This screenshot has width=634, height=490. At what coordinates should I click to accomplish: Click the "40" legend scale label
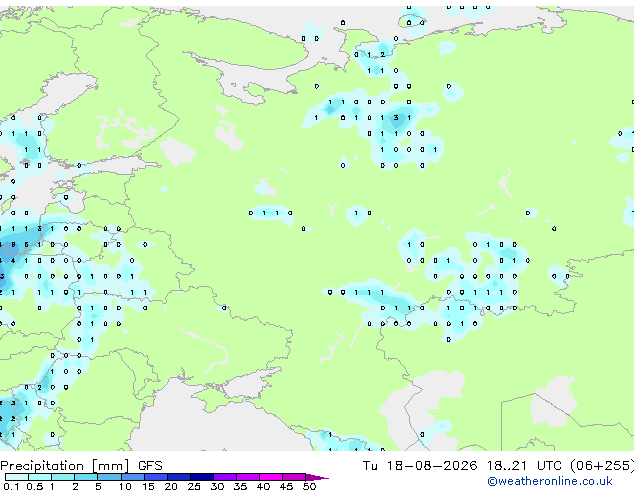263,486
